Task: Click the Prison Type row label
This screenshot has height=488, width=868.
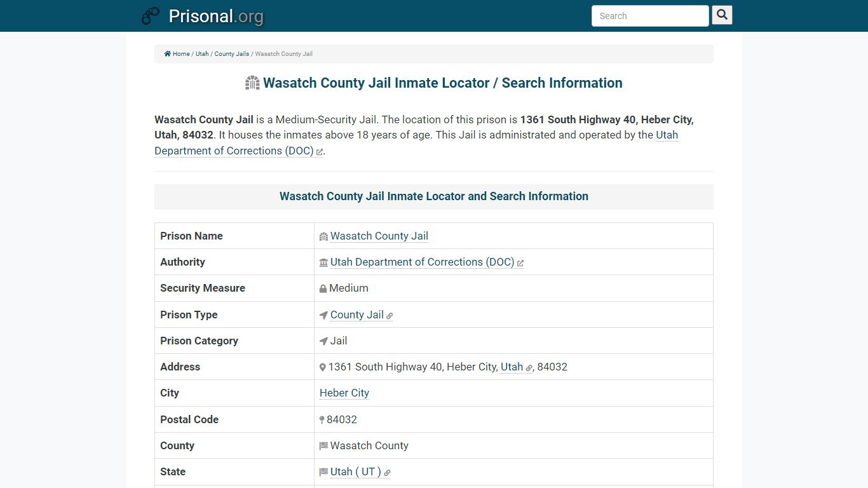Action: tap(189, 315)
